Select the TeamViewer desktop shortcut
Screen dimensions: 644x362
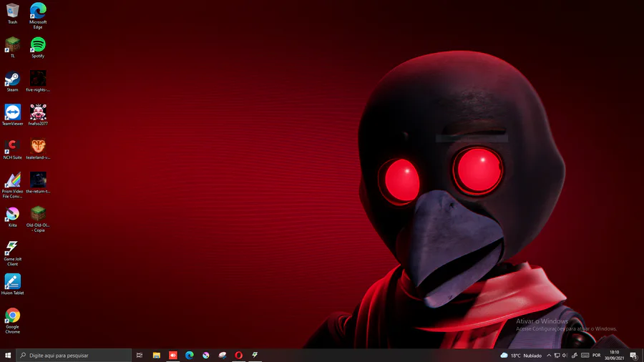tap(12, 115)
